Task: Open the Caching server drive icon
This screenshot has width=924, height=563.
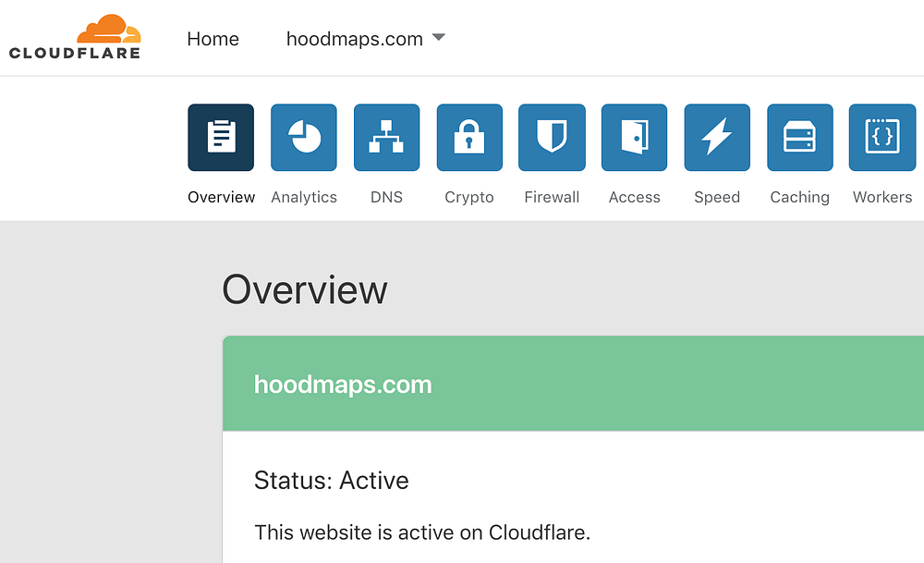Action: coord(800,138)
